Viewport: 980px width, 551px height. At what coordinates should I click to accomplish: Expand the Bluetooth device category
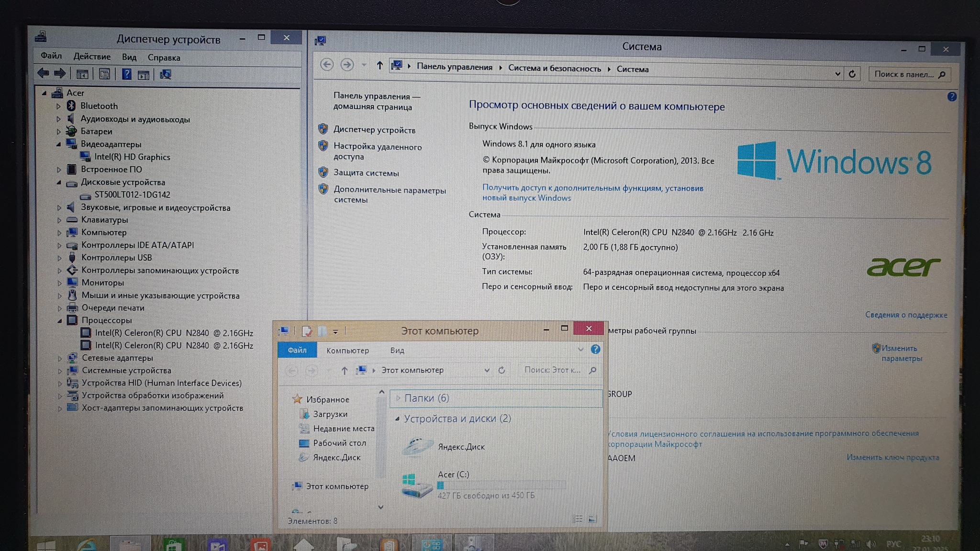coord(59,106)
